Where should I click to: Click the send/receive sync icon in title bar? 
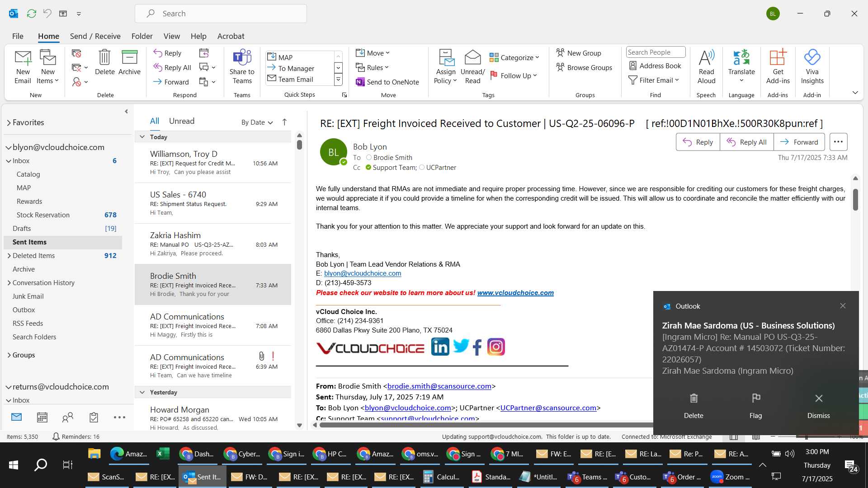(x=31, y=14)
